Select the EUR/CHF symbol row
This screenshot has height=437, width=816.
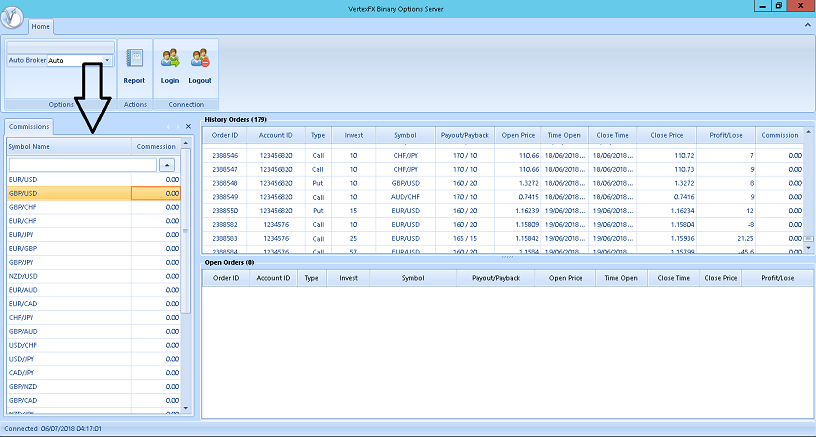tap(94, 221)
